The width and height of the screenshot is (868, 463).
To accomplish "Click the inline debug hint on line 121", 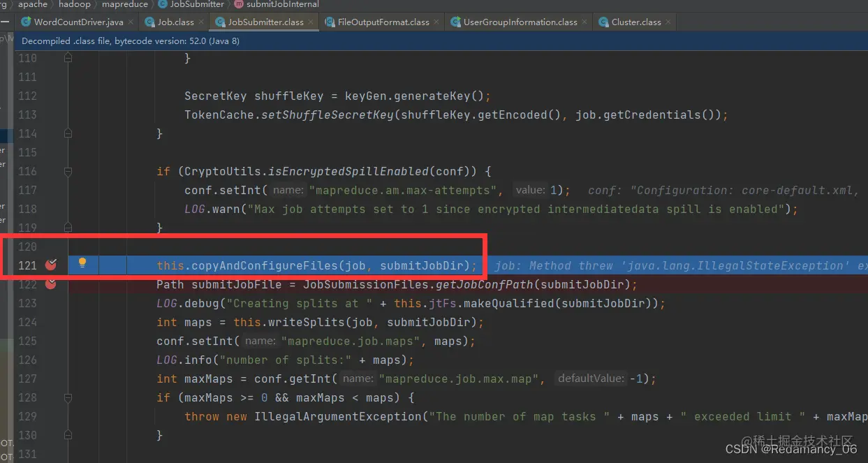I will pyautogui.click(x=681, y=265).
